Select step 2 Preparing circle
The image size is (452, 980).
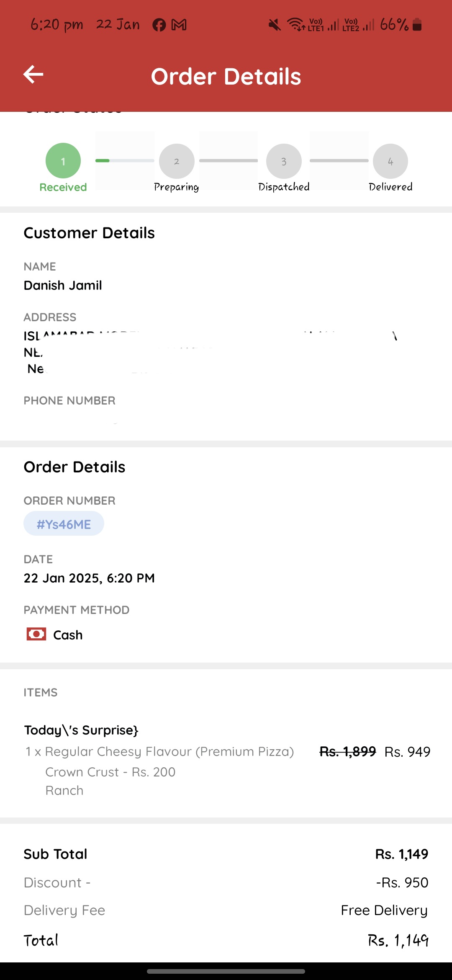[x=177, y=161]
